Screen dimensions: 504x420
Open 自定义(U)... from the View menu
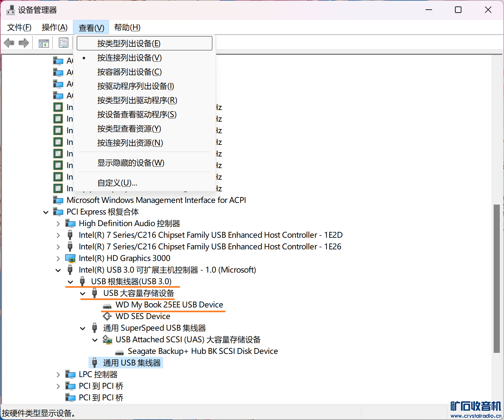[145, 183]
